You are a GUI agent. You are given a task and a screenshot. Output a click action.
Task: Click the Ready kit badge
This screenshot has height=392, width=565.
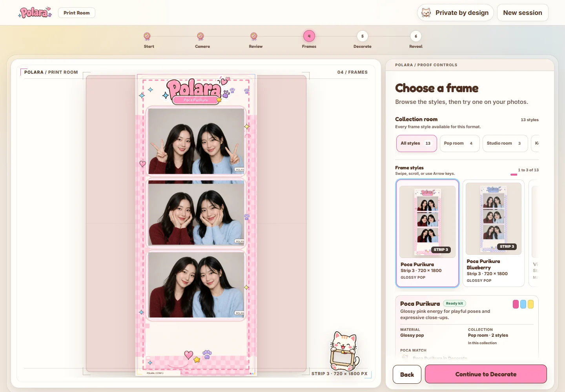[x=454, y=303]
